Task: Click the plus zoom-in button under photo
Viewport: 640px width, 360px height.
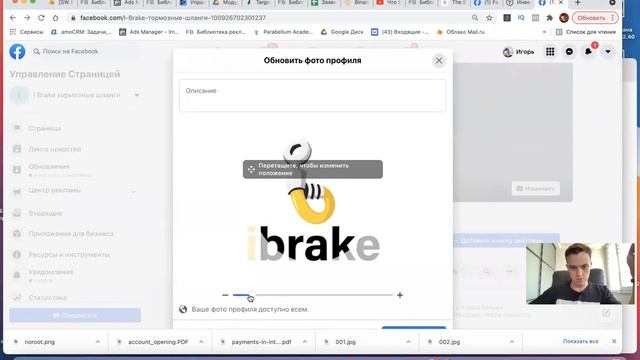Action: coord(400,295)
